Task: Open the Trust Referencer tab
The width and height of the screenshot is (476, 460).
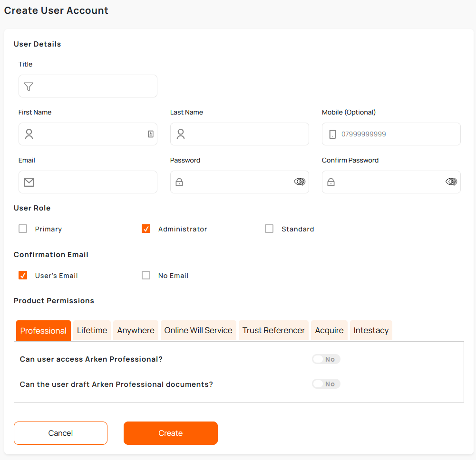Action: tap(273, 330)
